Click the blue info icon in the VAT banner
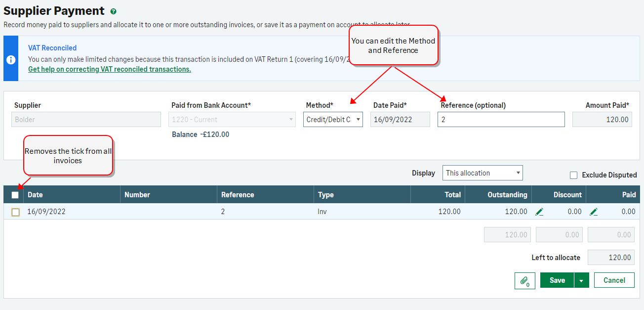The height and width of the screenshot is (310, 644). tap(11, 59)
